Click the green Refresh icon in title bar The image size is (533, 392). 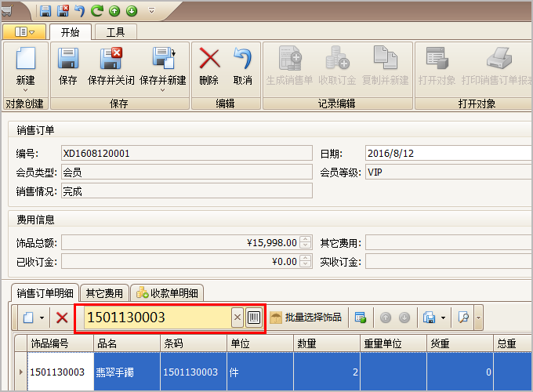[97, 11]
